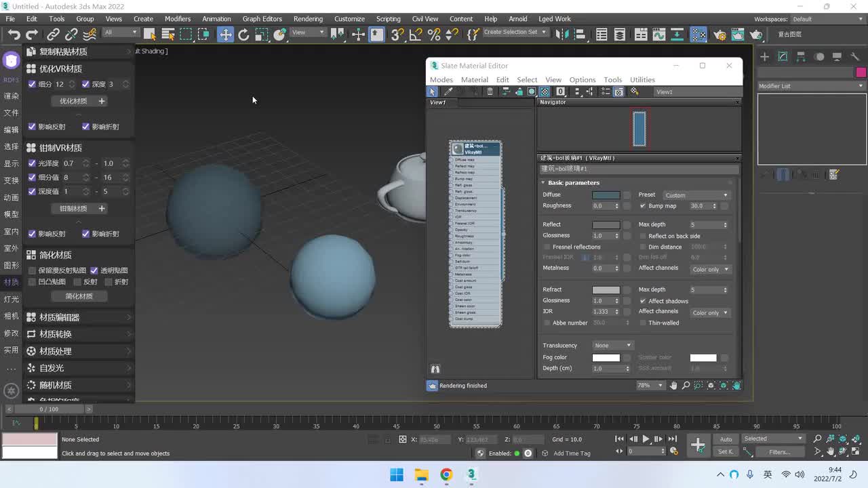Pick material eyedropper in Slate editor
The height and width of the screenshot is (488, 868).
coord(448,91)
